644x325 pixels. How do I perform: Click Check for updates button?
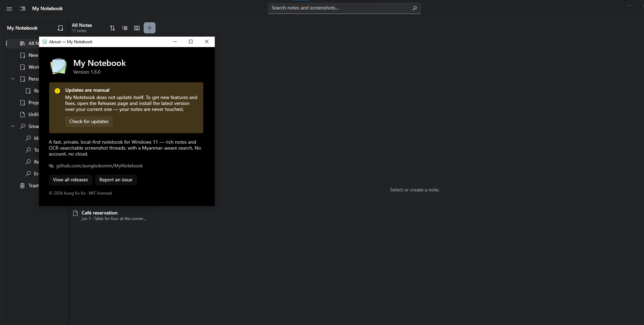(89, 121)
